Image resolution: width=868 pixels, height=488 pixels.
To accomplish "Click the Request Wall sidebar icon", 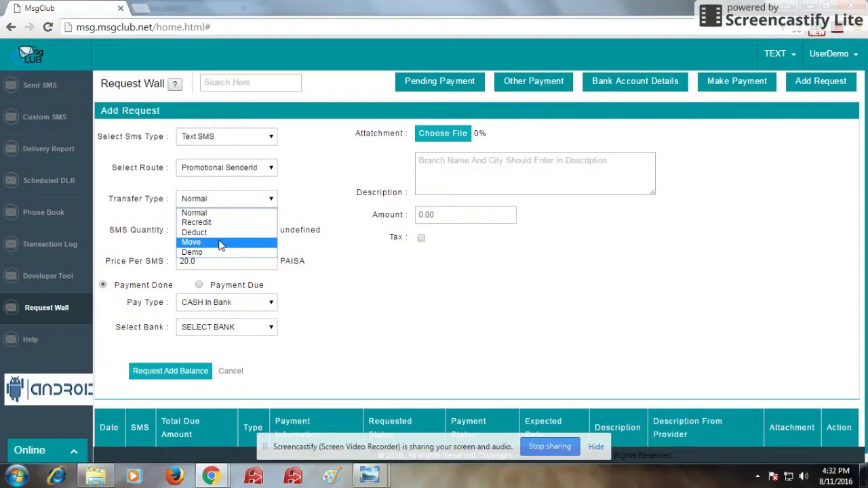I will pos(11,308).
